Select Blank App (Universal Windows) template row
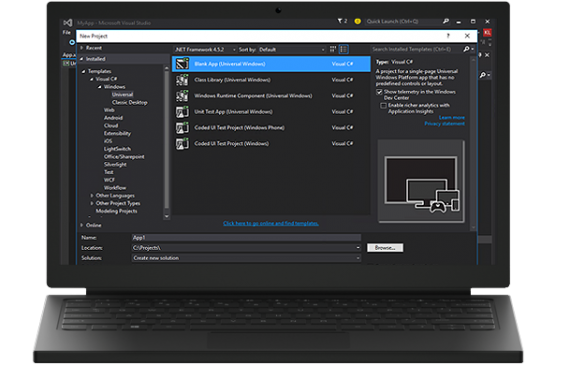This screenshot has height=365, width=570. 272,64
